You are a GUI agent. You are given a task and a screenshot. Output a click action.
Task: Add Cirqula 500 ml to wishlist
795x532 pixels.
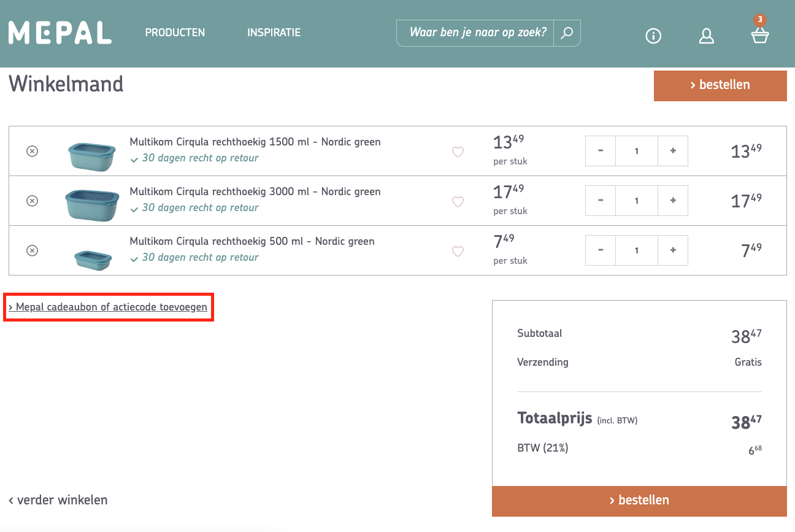point(458,251)
